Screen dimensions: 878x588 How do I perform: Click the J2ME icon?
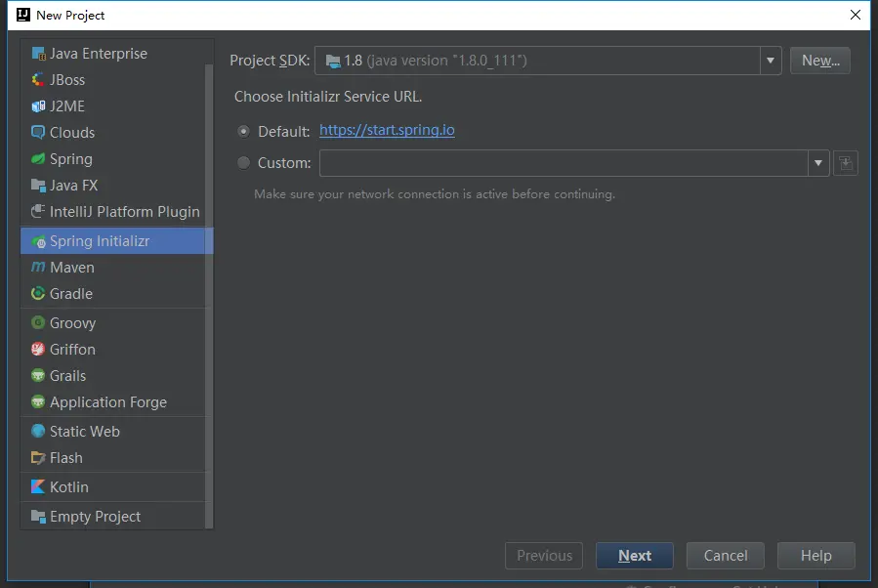coord(38,106)
